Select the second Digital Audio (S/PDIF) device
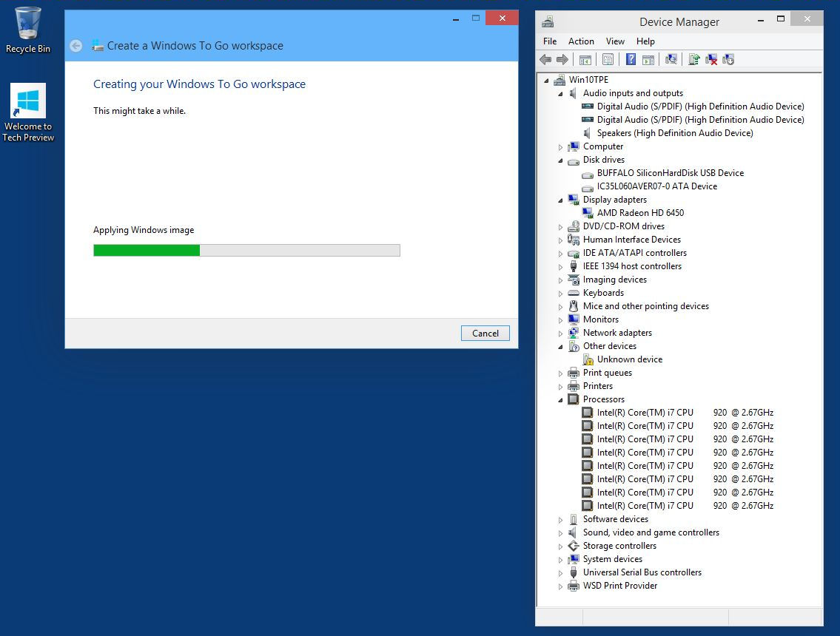The height and width of the screenshot is (636, 840). (700, 120)
